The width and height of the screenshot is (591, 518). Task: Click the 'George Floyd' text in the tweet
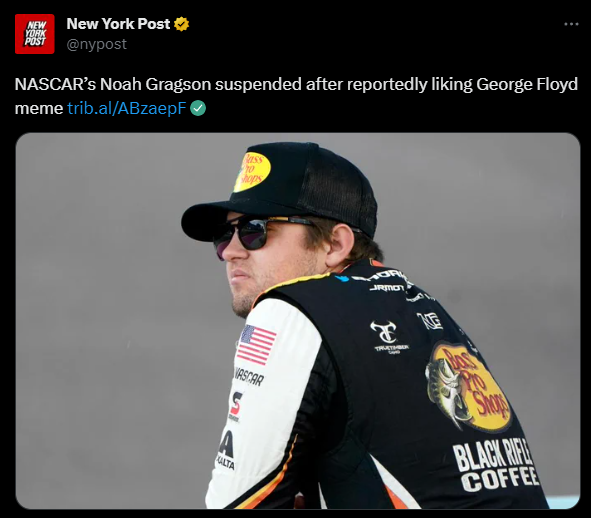[527, 84]
